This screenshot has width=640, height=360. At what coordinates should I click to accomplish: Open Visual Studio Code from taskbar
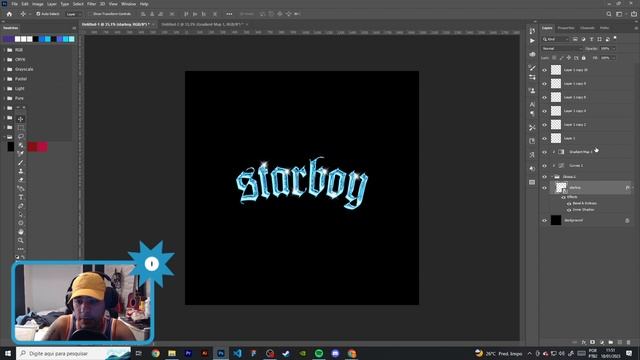coord(237,353)
